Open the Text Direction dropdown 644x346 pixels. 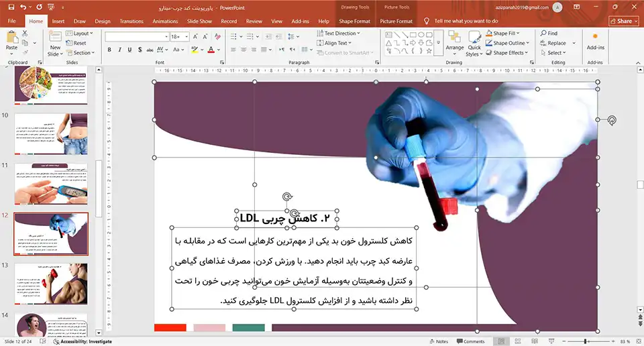coord(338,34)
